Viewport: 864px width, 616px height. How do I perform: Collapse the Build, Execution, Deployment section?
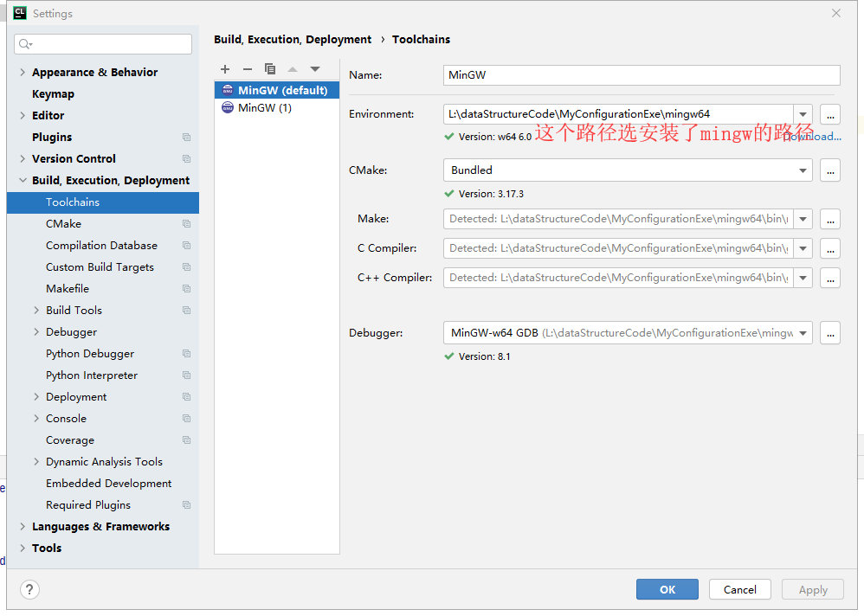(23, 180)
